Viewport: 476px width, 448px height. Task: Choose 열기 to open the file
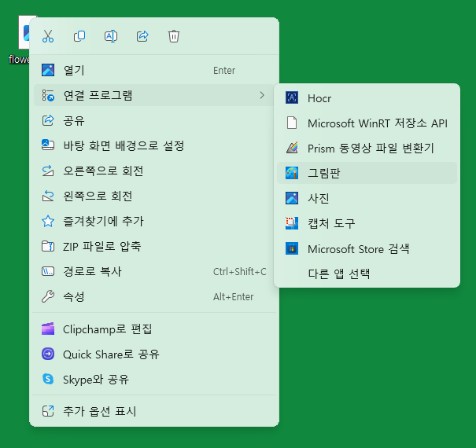[x=154, y=70]
